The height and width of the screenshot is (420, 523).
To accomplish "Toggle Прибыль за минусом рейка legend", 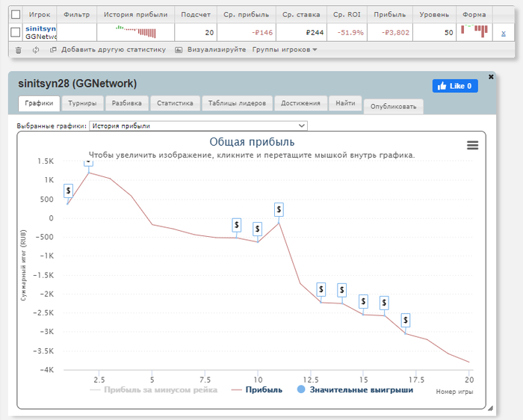I will 154,389.
